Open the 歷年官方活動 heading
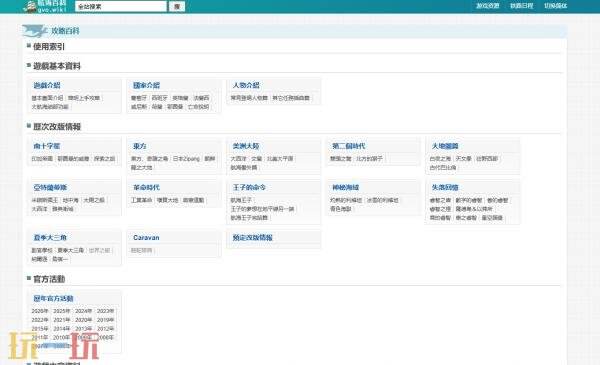 pos(53,298)
